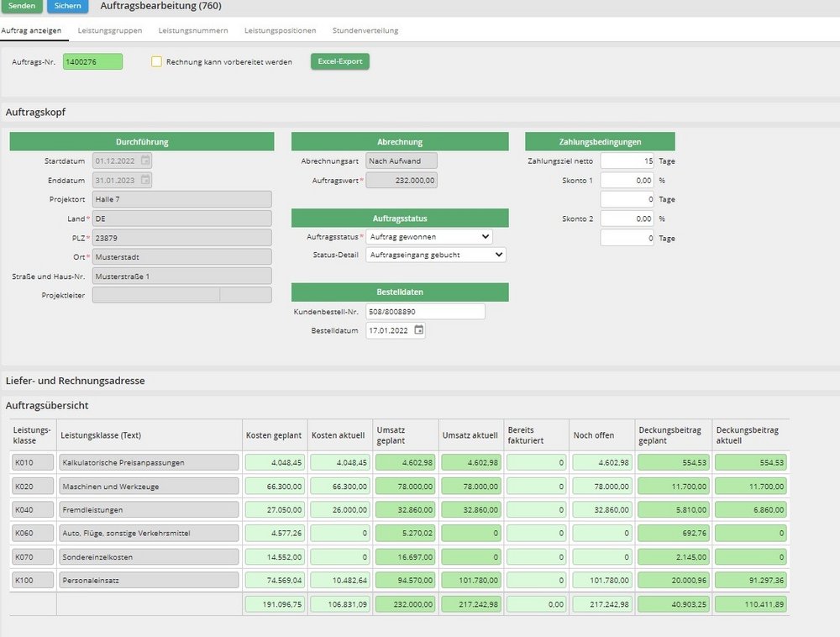Click 'Umsatz aktuell' column header
Viewport: 840px width, 637px height.
(470, 435)
